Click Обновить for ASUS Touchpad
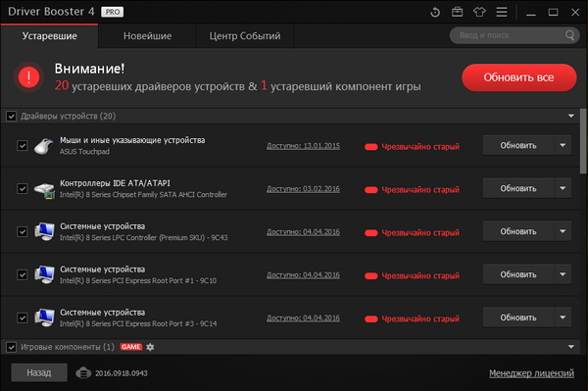Screen dimensions: 588x391 pos(518,145)
